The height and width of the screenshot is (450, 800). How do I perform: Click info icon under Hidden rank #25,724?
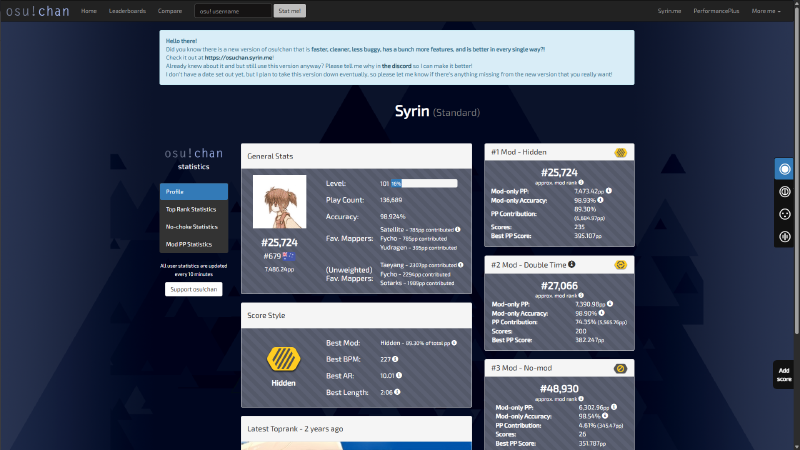pyautogui.click(x=581, y=183)
